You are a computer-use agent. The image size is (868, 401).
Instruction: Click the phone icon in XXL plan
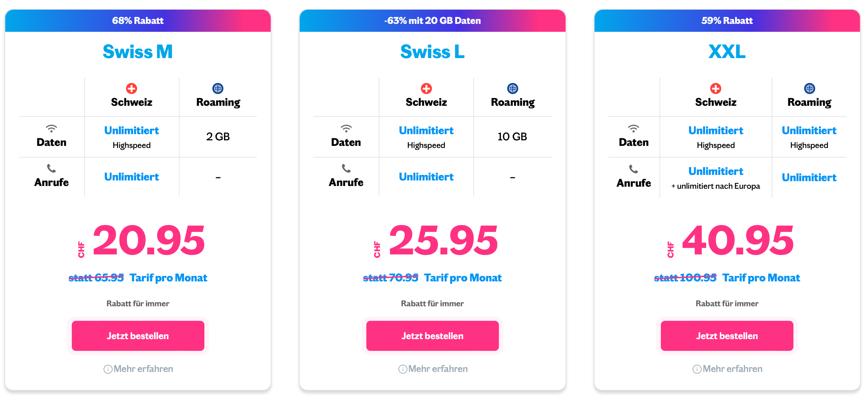click(634, 169)
